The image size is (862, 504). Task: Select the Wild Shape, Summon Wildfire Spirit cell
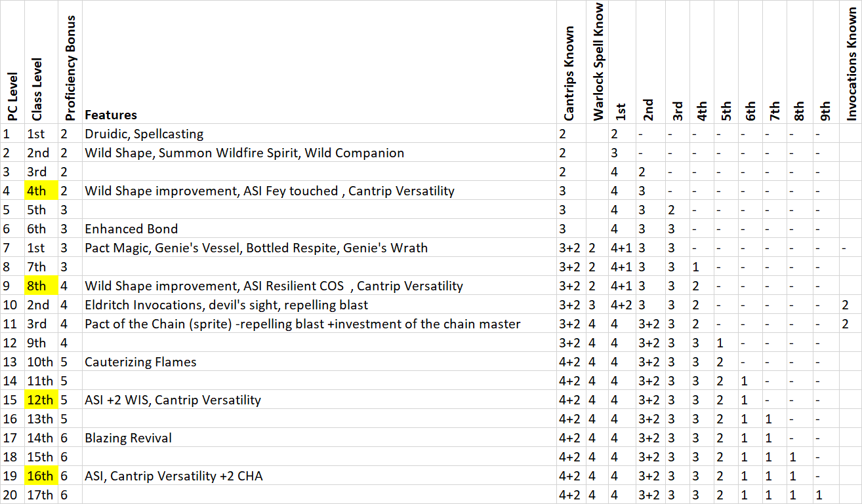coord(244,153)
